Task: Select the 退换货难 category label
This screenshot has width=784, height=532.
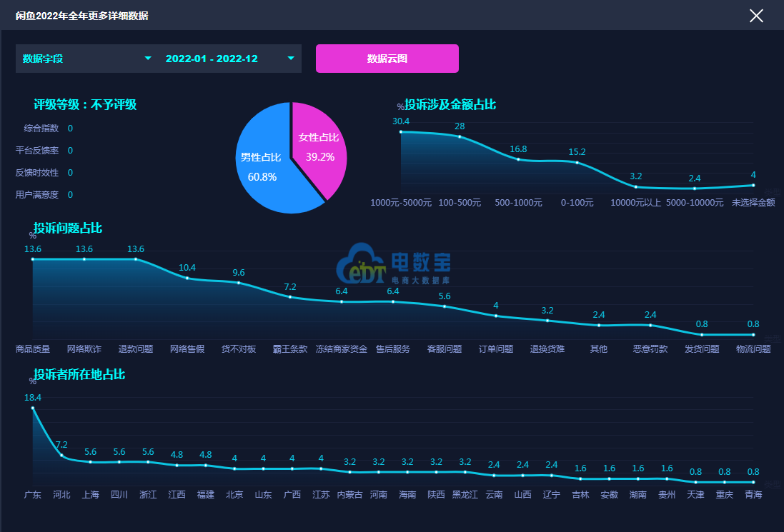Action: pyautogui.click(x=547, y=348)
